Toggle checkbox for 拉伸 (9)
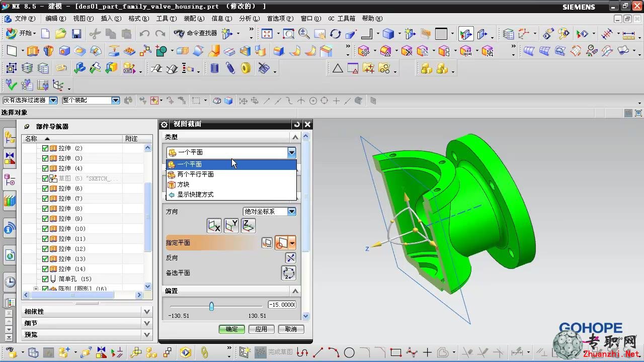 45,219
